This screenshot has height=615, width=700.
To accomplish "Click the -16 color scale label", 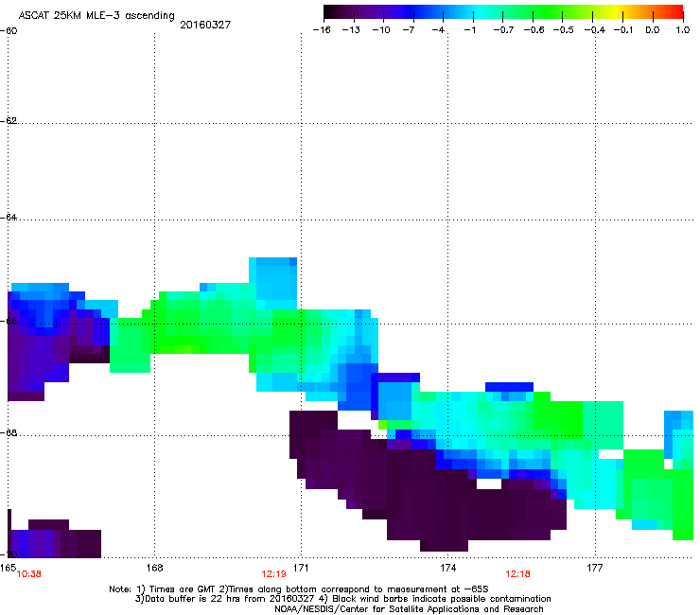I will click(x=322, y=30).
